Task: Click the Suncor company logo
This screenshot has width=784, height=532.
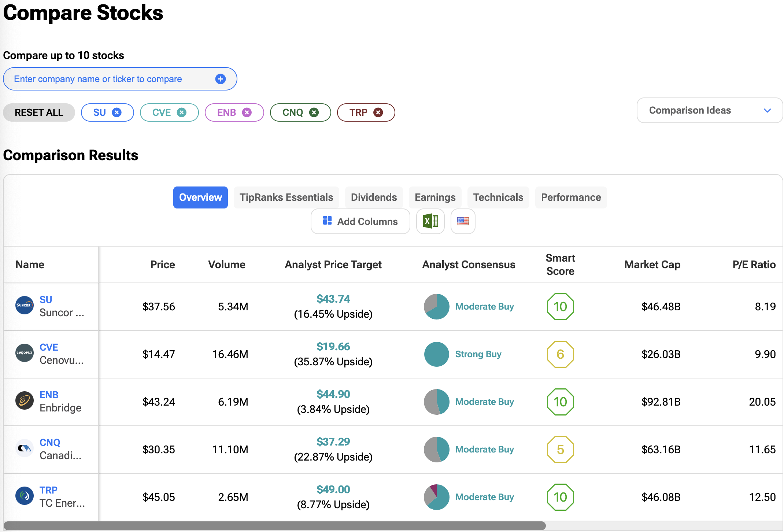Action: 25,305
